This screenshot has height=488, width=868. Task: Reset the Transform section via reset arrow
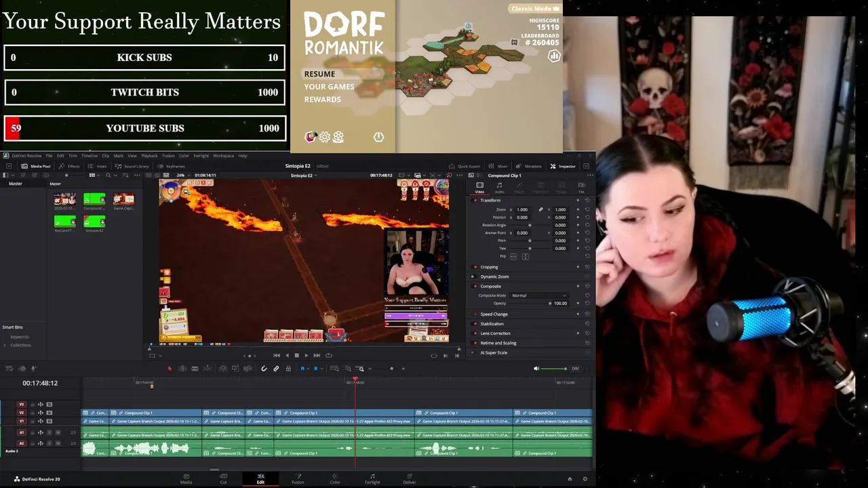pyautogui.click(x=587, y=201)
